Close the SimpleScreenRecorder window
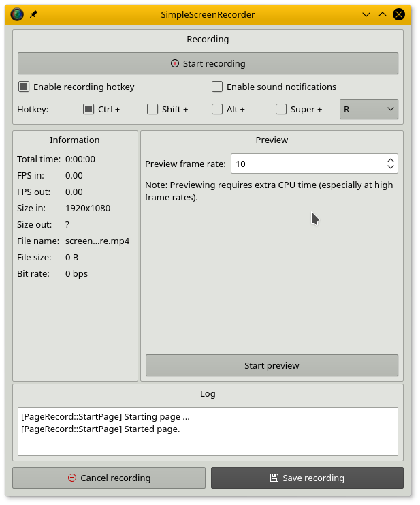This screenshot has width=420, height=505. click(x=399, y=14)
